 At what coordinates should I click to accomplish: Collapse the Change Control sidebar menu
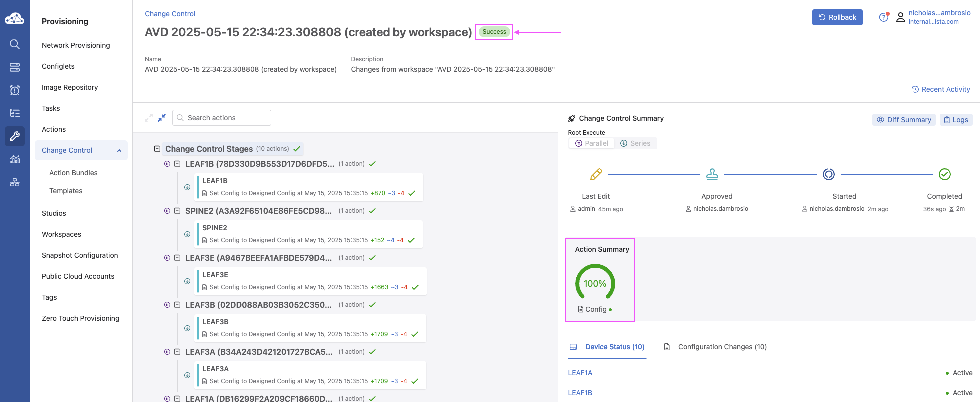tap(119, 150)
